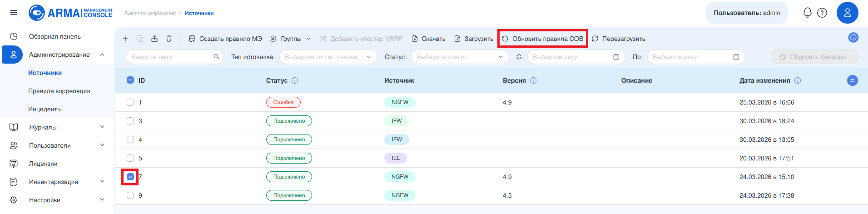Viewport: 868px width, 214px height.
Task: Click Скачать button
Action: pos(428,39)
